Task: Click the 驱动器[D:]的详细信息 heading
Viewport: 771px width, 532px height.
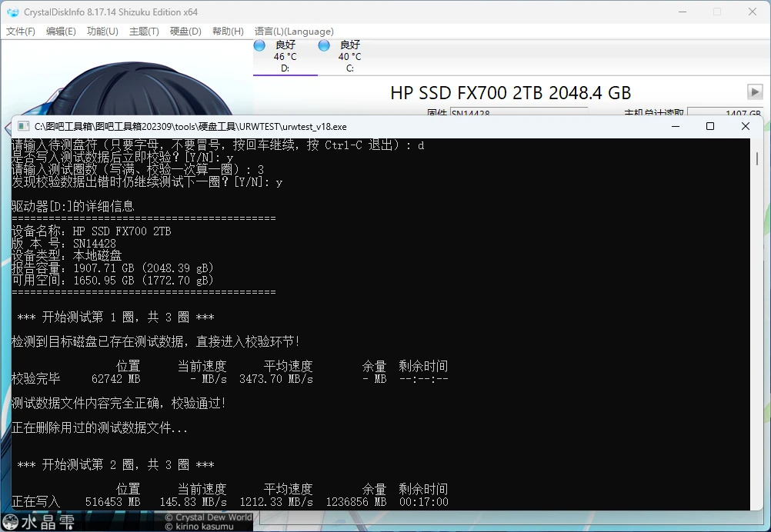Action: coord(73,206)
